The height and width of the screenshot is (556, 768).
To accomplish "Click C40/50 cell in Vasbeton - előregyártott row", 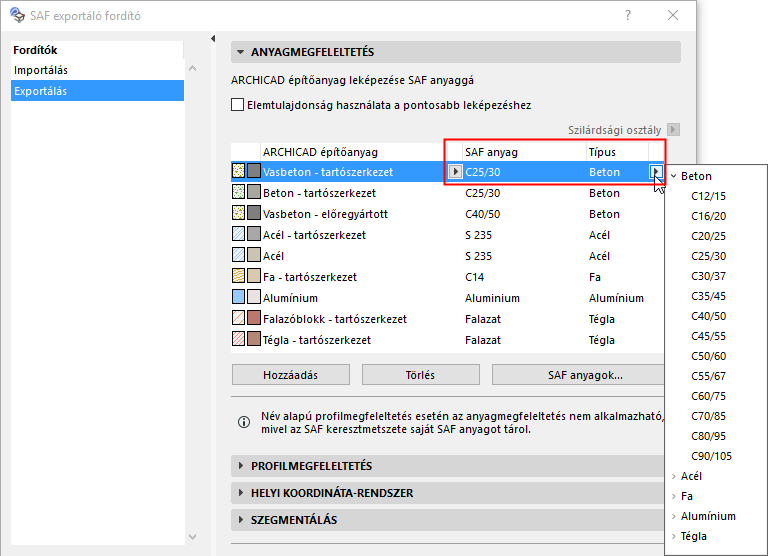I will point(482,214).
